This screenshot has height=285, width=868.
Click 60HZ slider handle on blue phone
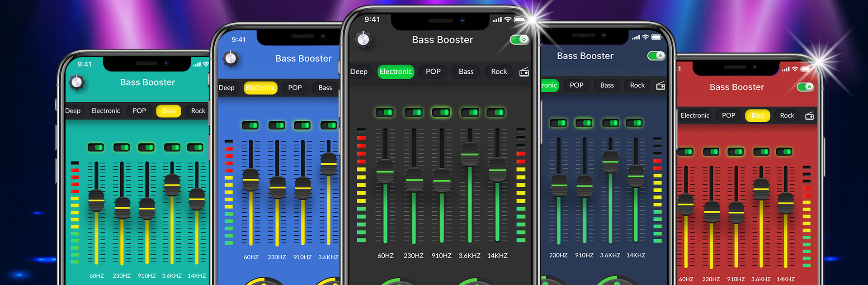click(x=250, y=180)
